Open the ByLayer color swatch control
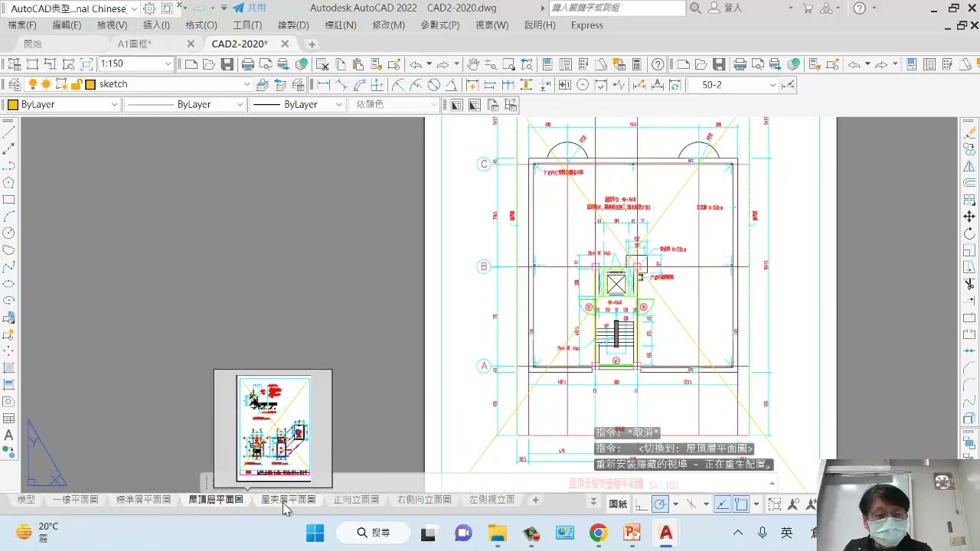The height and width of the screenshot is (551, 980). click(61, 105)
